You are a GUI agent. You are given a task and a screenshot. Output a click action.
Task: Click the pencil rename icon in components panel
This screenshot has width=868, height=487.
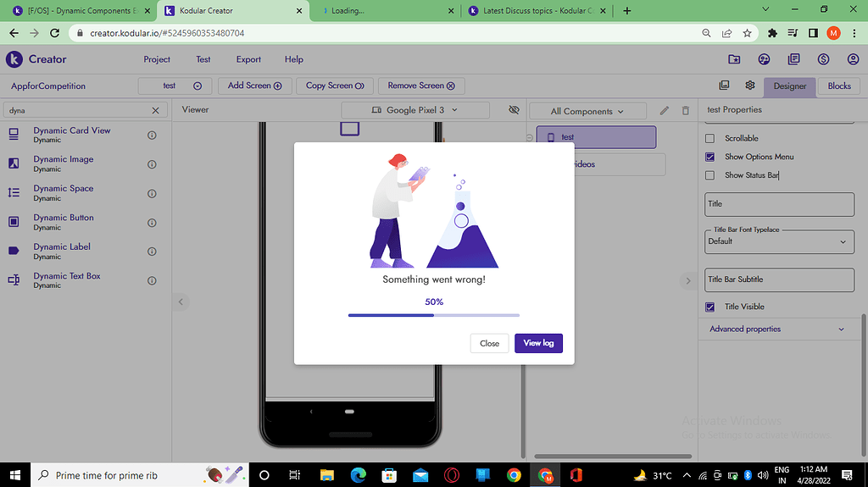(x=665, y=111)
